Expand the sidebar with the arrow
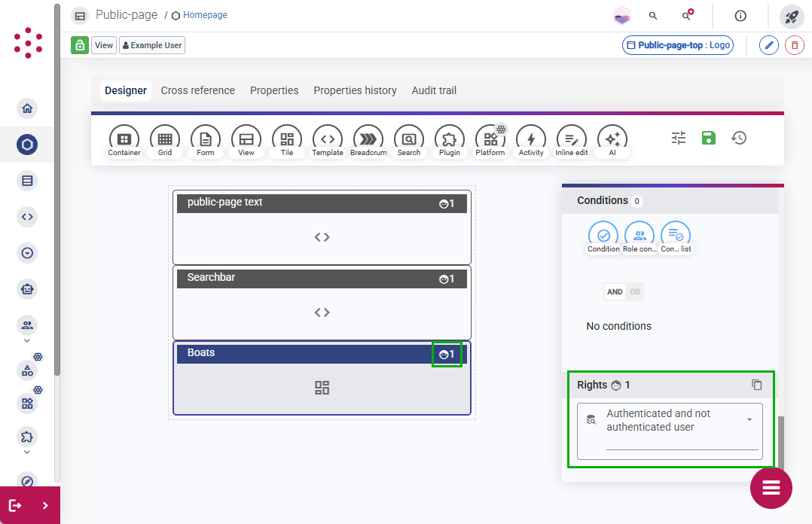 click(45, 505)
